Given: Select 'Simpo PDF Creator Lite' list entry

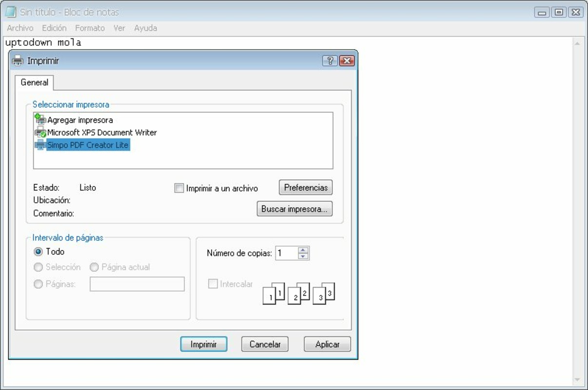Looking at the screenshot, I should coord(88,145).
